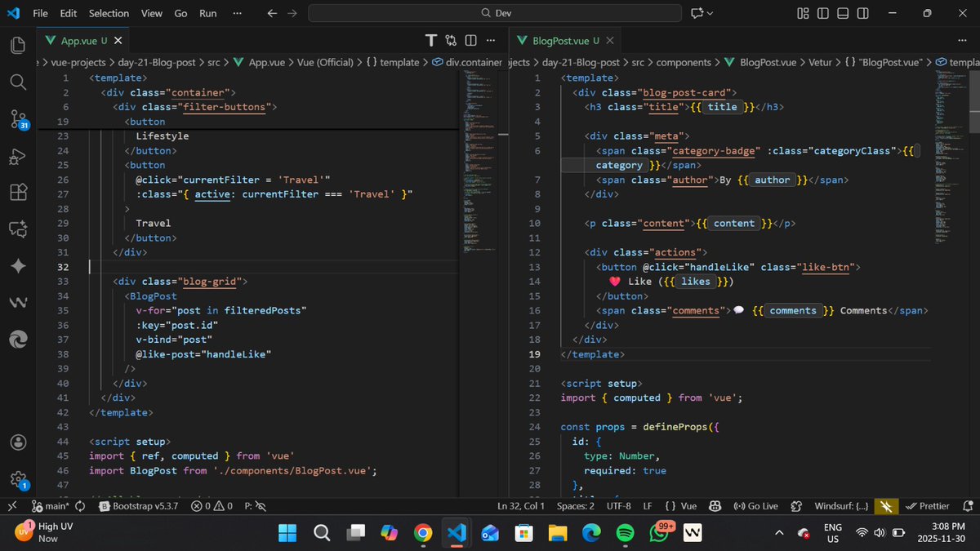Image resolution: width=980 pixels, height=551 pixels.
Task: Open the View menu
Action: (x=151, y=13)
